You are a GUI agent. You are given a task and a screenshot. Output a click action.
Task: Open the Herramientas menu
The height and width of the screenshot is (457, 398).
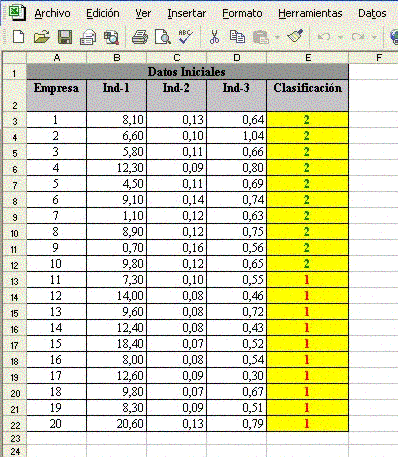coord(310,13)
